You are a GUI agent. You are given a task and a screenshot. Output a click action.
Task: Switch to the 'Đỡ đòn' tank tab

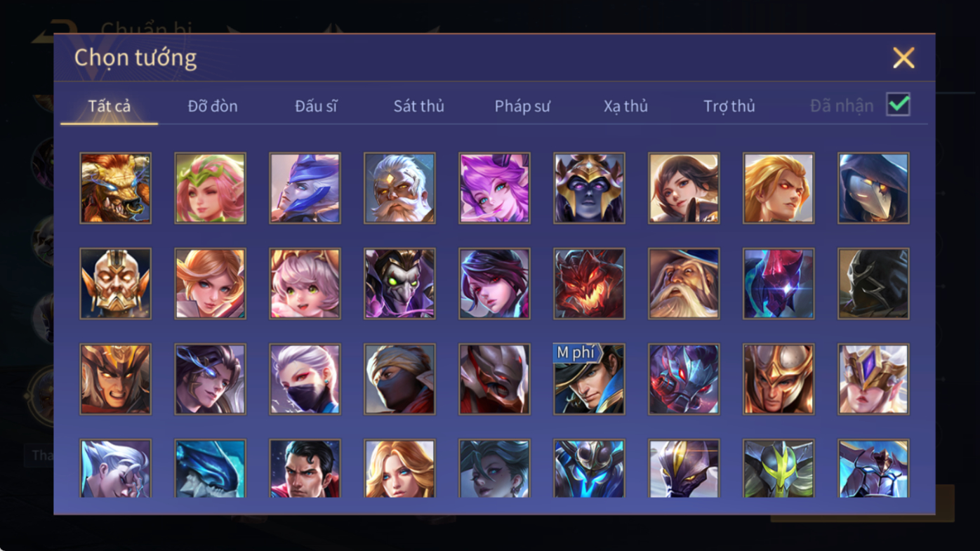point(213,106)
